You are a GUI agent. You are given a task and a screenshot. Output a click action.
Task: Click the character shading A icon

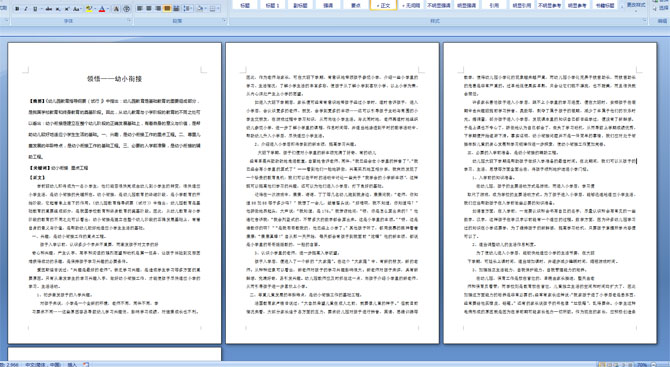[x=116, y=9]
